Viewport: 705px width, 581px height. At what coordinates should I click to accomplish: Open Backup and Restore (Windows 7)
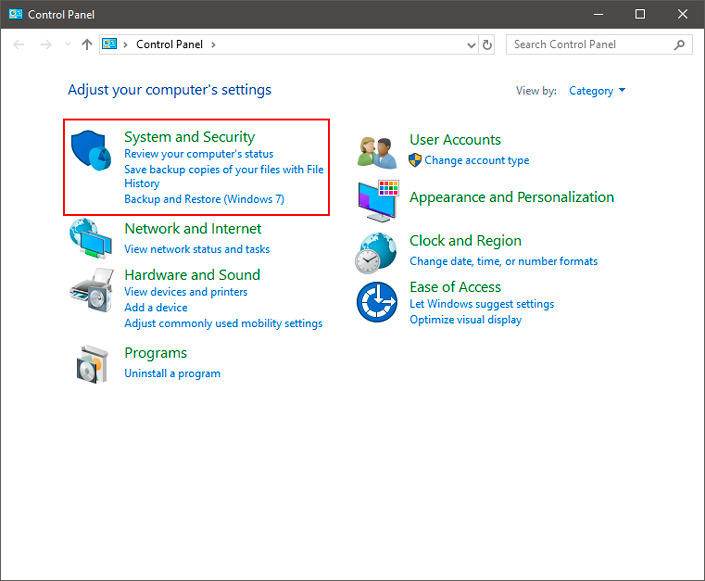click(204, 199)
